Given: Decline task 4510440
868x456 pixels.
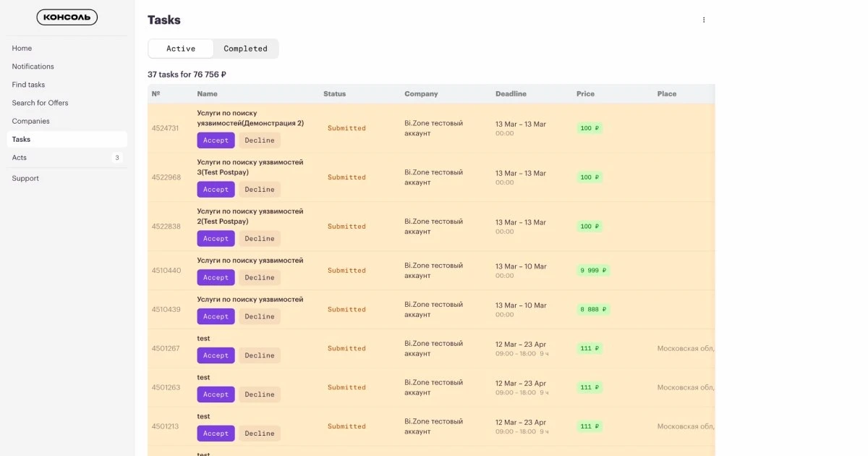Looking at the screenshot, I should [260, 278].
